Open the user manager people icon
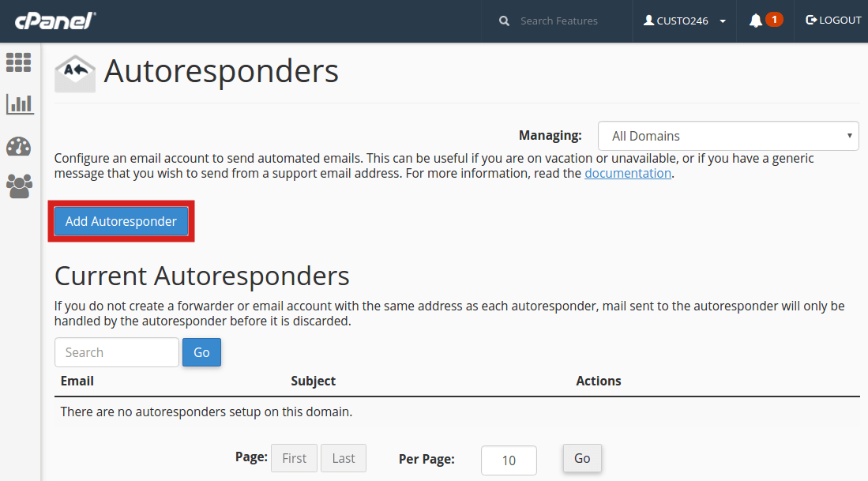This screenshot has height=481, width=868. (x=20, y=186)
